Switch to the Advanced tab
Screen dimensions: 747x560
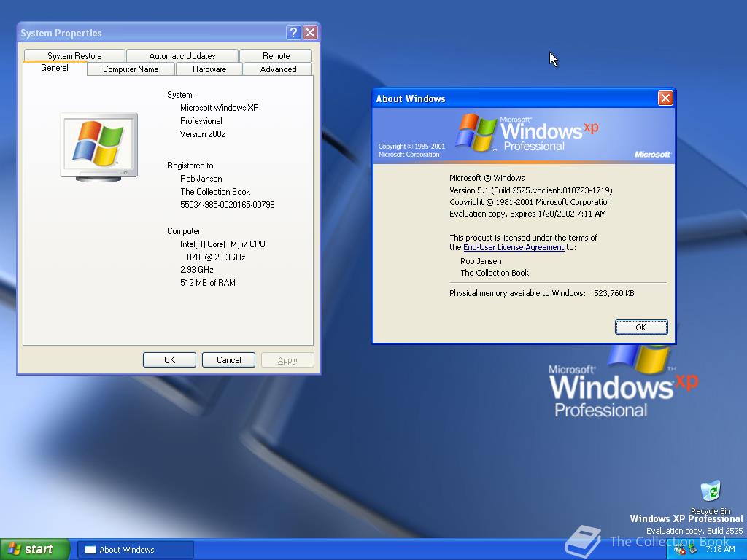[x=278, y=69]
